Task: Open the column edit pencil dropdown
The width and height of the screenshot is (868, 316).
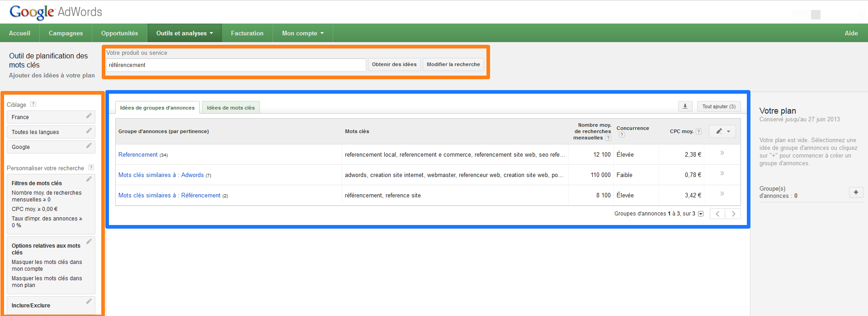Action: (722, 131)
